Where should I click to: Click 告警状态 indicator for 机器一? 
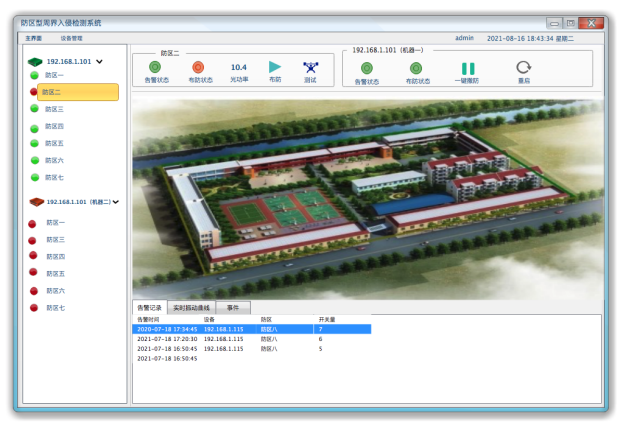(x=366, y=68)
